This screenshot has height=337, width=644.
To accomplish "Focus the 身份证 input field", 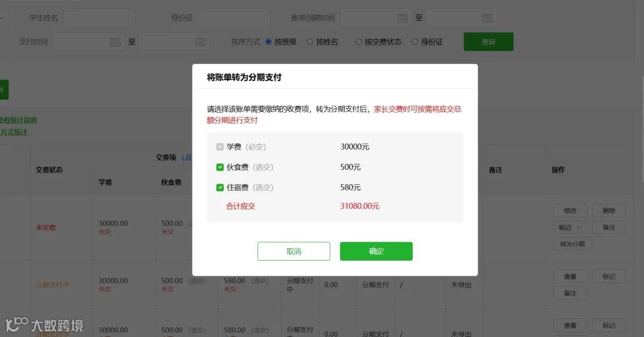I will [234, 18].
